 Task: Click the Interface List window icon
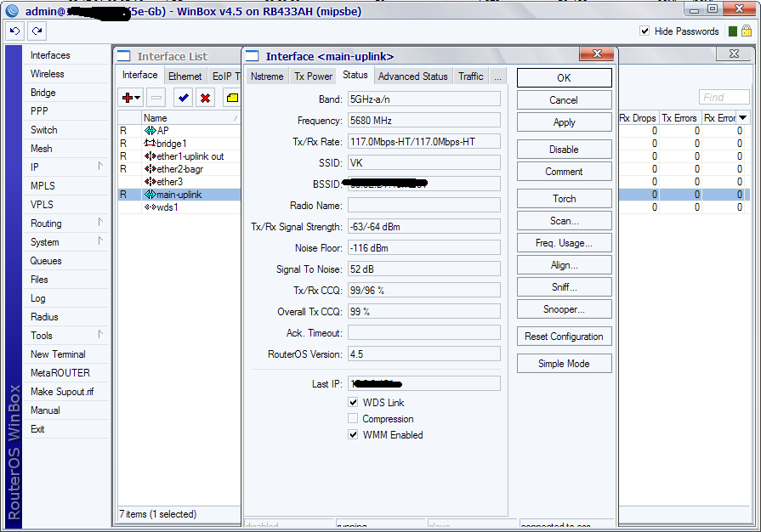point(124,56)
